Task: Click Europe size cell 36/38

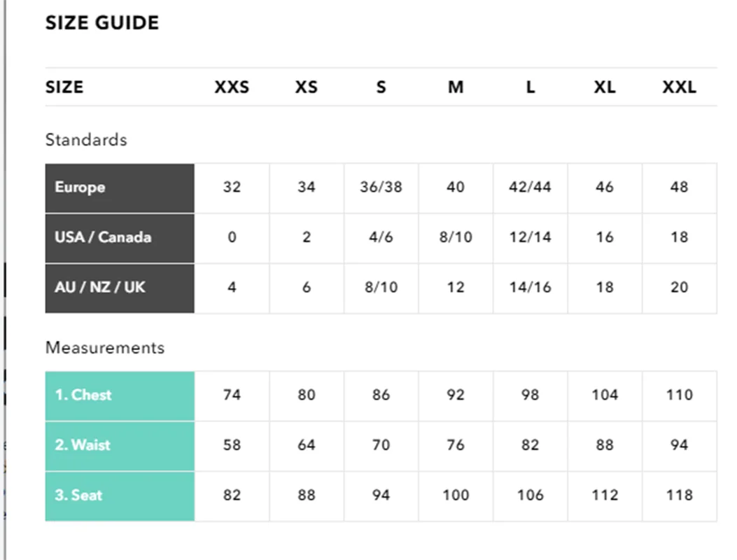Action: (x=381, y=188)
